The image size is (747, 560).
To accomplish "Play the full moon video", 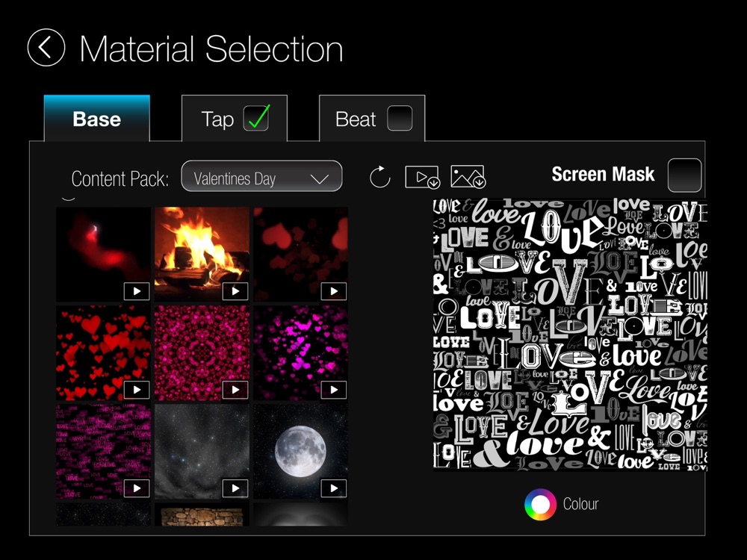I will coord(333,488).
